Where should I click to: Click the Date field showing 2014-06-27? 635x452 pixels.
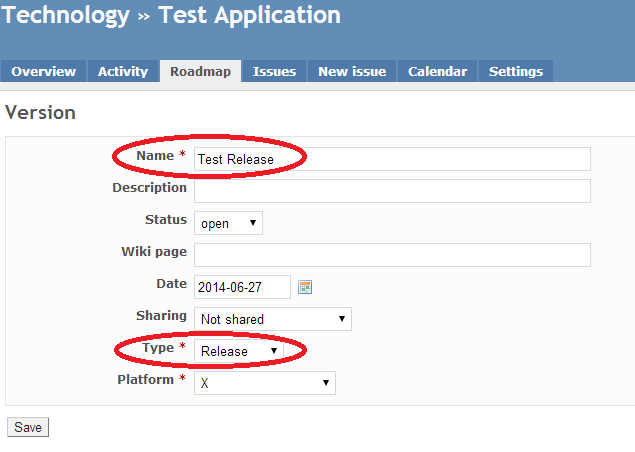coord(242,287)
